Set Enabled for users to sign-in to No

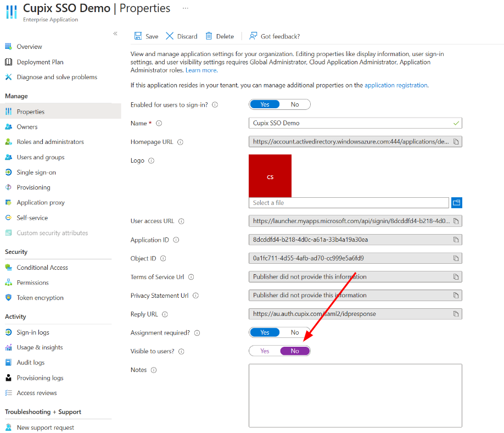coord(295,104)
